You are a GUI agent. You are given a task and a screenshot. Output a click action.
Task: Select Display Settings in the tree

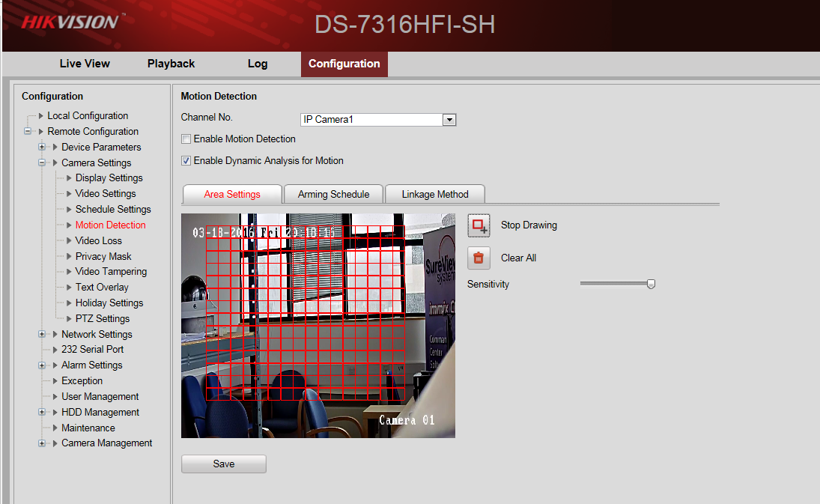click(109, 177)
